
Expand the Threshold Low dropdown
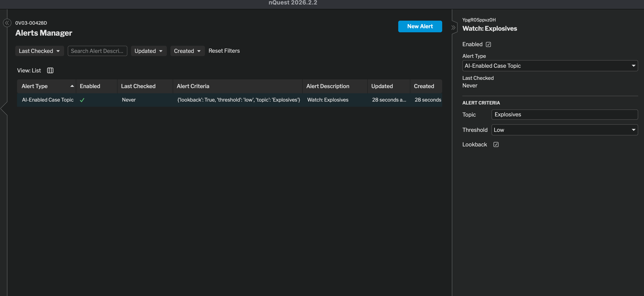[x=564, y=130]
